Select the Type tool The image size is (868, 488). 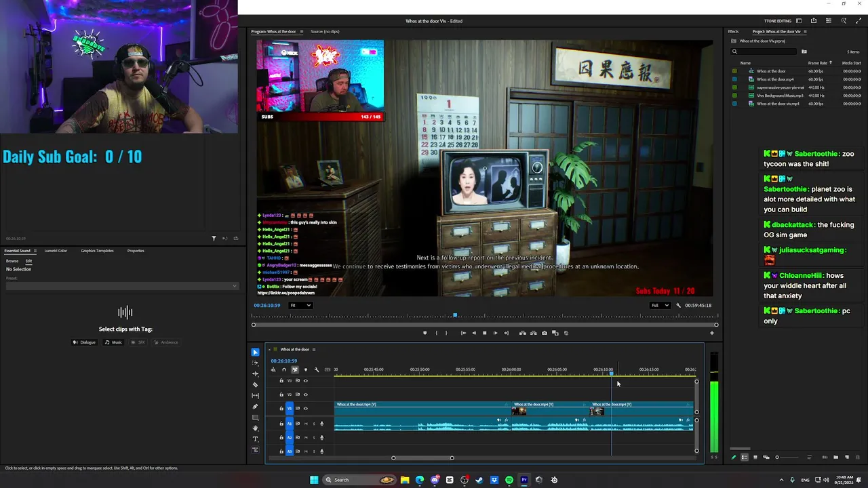255,439
